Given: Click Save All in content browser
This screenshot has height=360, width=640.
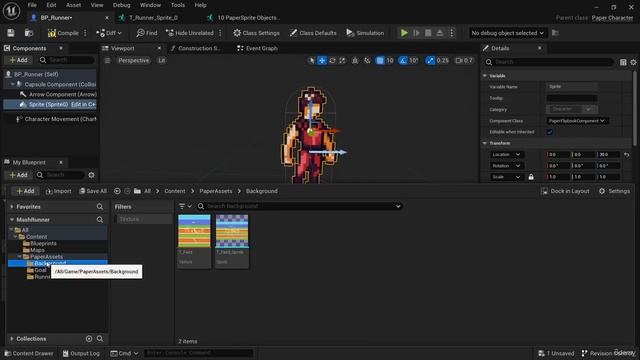Looking at the screenshot, I should (x=93, y=191).
